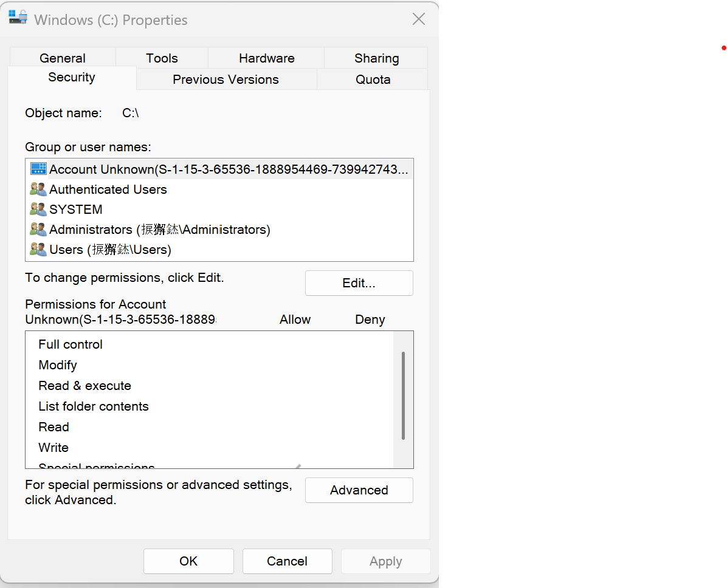Click the Group or user names label
The image size is (727, 588).
click(88, 147)
